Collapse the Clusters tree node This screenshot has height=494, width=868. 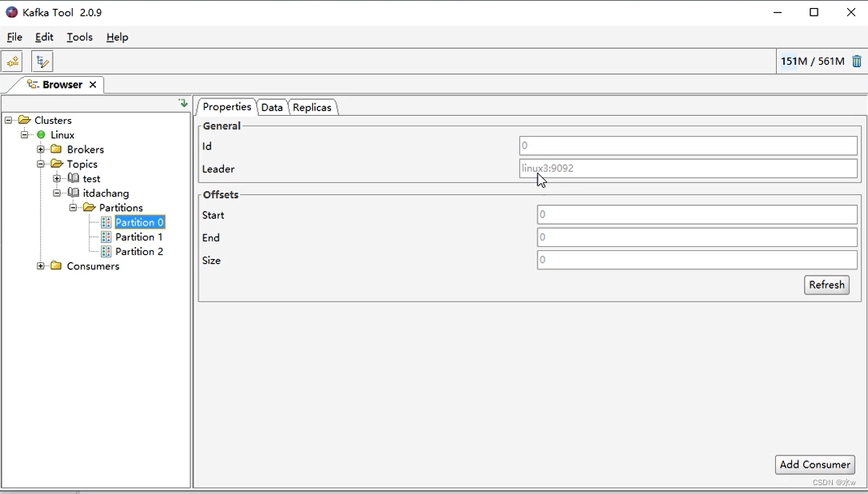8,120
